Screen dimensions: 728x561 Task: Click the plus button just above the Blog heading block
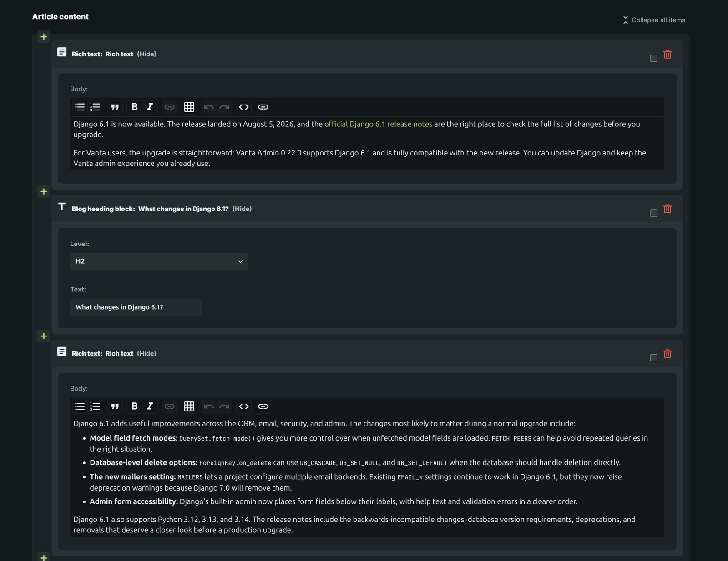(44, 191)
